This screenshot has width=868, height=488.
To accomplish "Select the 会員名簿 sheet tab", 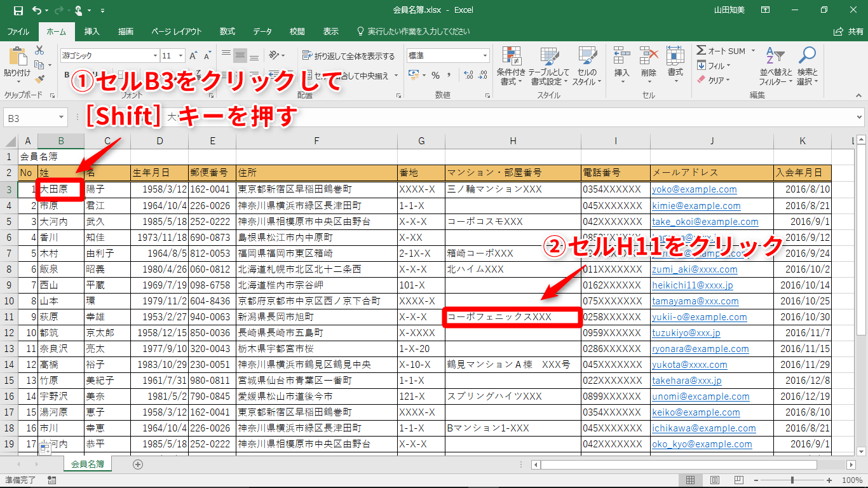I will coord(88,464).
